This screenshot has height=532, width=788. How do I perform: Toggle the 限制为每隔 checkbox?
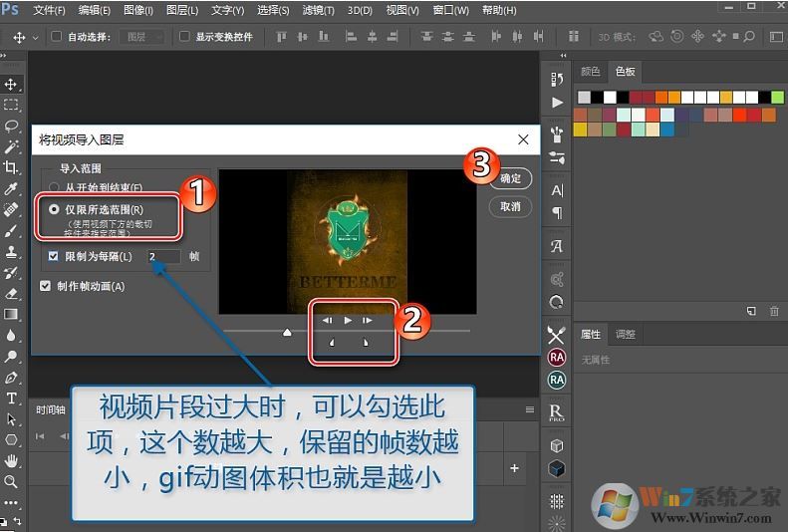coord(54,256)
